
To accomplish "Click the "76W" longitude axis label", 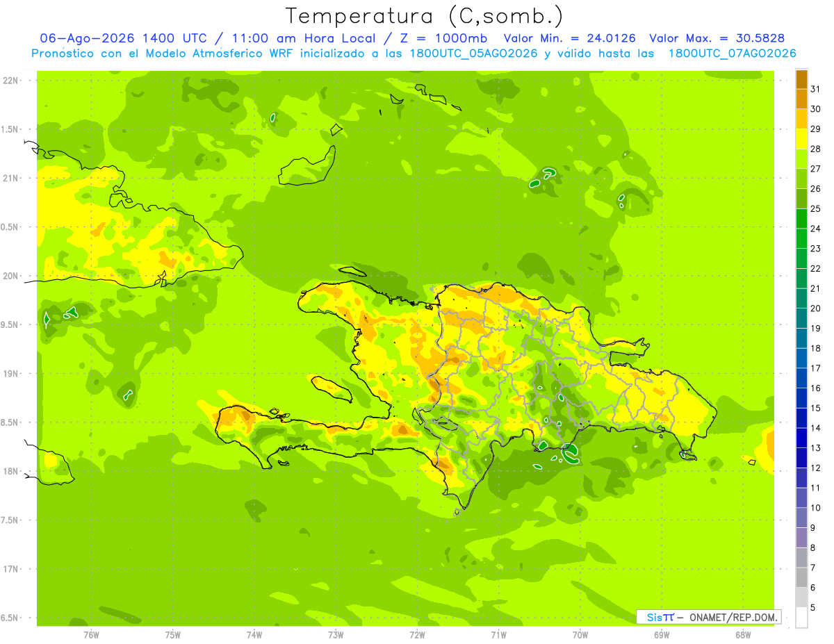I will pyautogui.click(x=91, y=635).
